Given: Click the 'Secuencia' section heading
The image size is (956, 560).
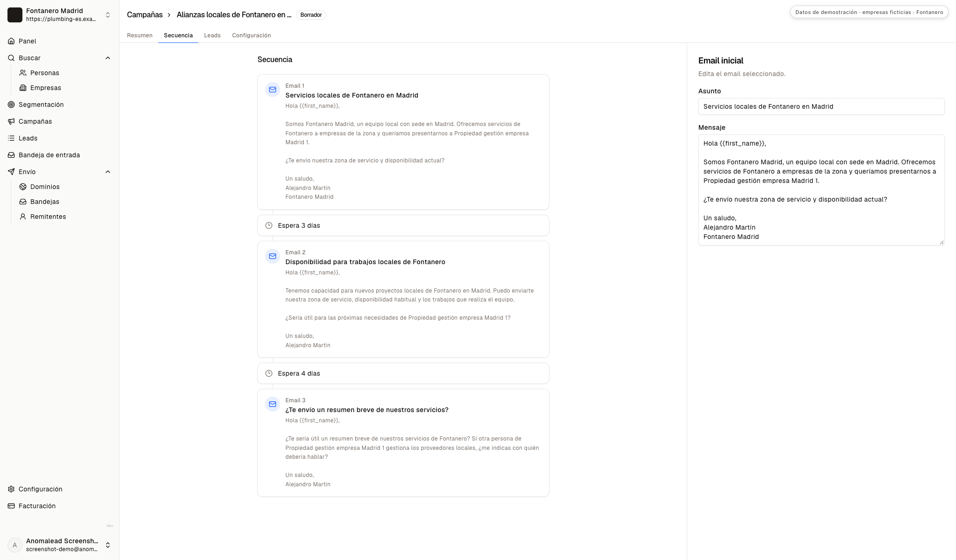Looking at the screenshot, I should [x=274, y=60].
